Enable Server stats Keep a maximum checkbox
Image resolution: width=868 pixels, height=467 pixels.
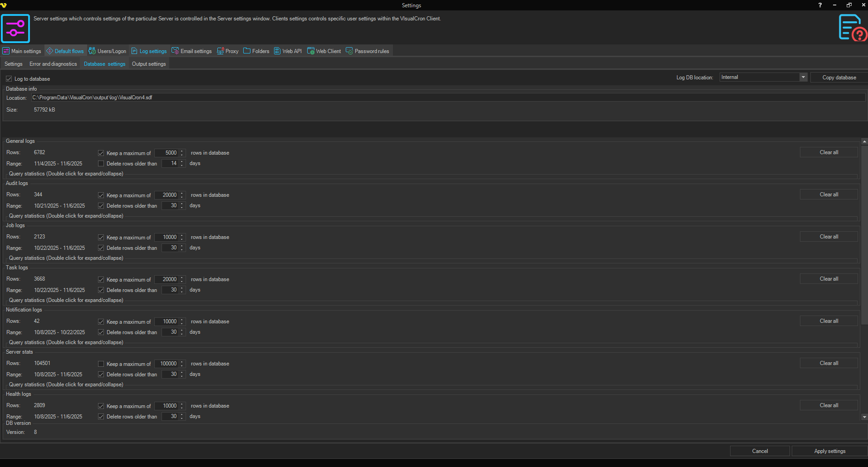101,364
